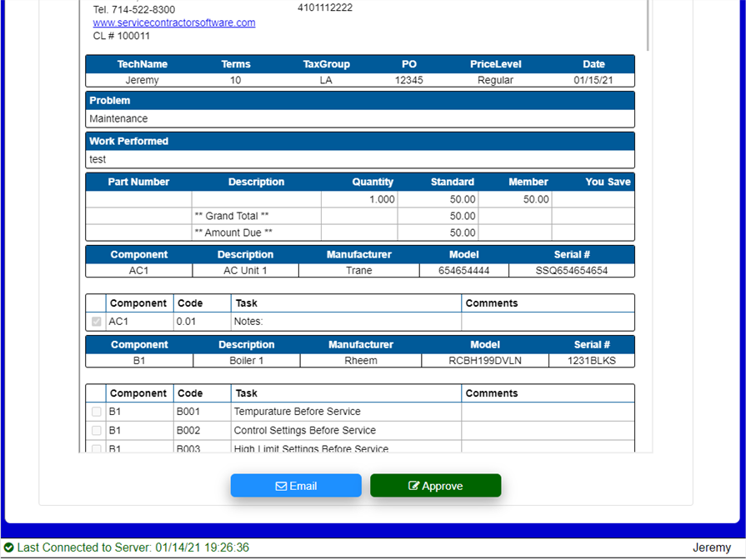Screen dimensions: 746x560
Task: Tick the B003 High Limit Settings checkbox
Action: (97, 448)
